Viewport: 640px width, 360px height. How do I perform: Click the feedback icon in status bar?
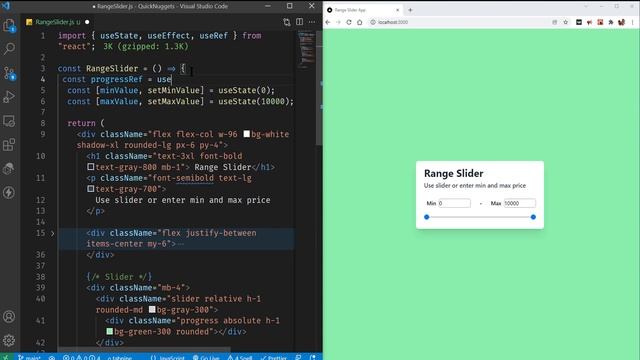point(299,357)
